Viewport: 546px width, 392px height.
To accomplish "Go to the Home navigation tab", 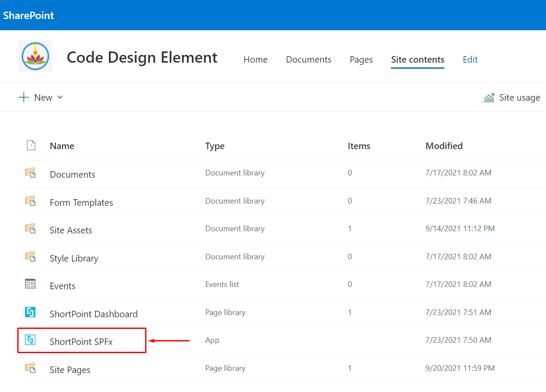I will (x=256, y=60).
